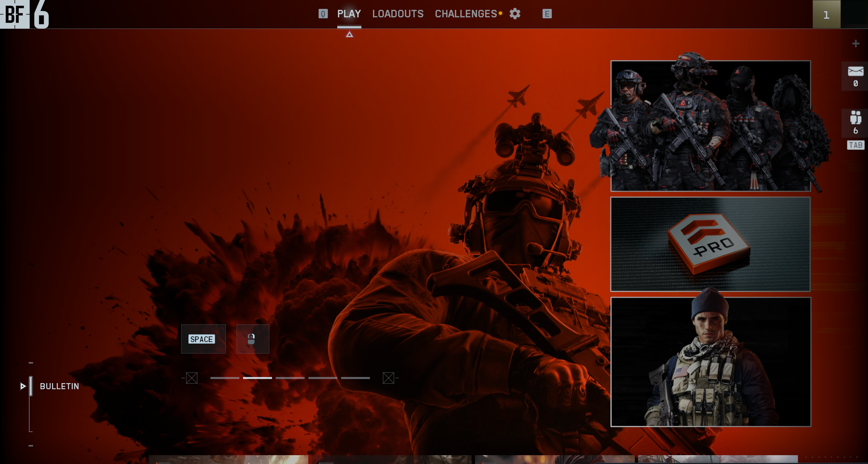
Task: Expand the BULLETIN section arrow
Action: coord(23,386)
